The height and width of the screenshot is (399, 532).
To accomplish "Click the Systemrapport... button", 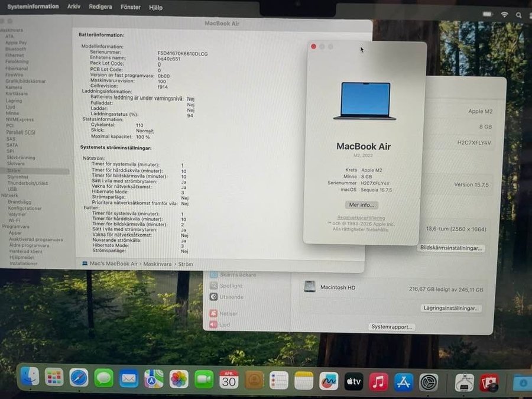I will tap(391, 327).
